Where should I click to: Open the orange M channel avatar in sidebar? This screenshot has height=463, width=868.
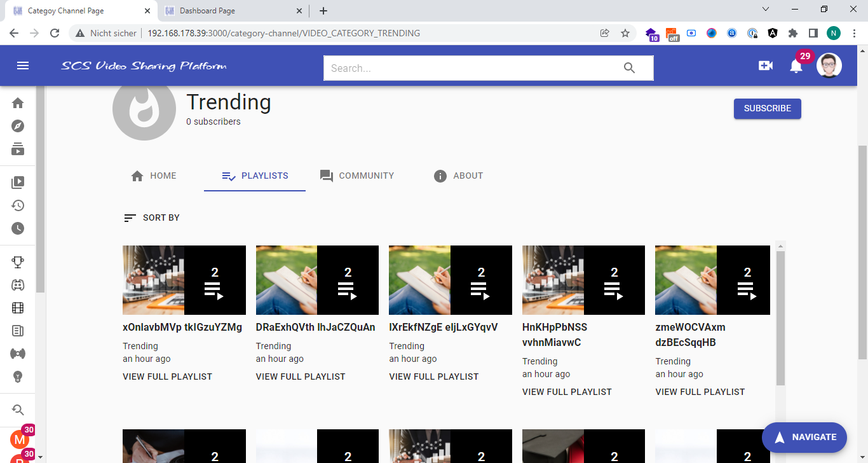(20, 439)
